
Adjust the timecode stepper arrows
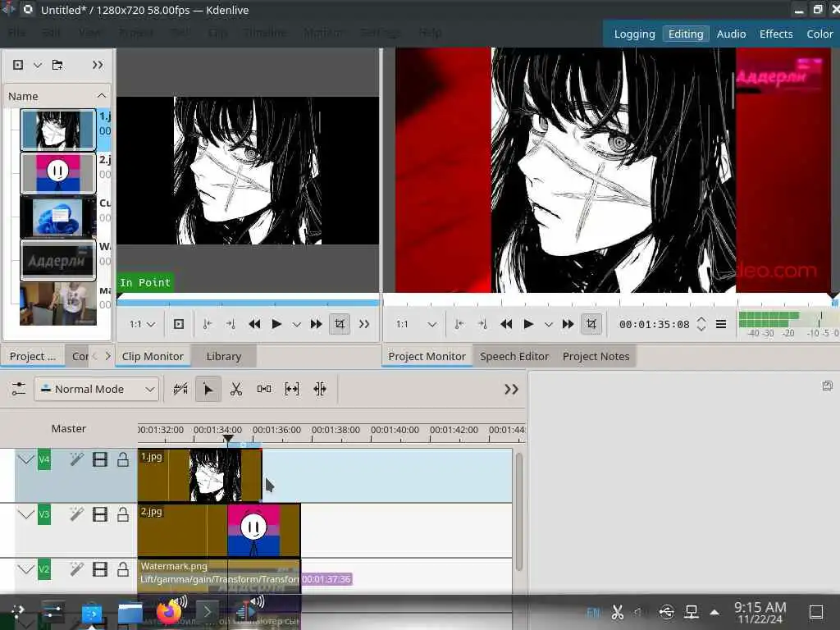click(701, 324)
